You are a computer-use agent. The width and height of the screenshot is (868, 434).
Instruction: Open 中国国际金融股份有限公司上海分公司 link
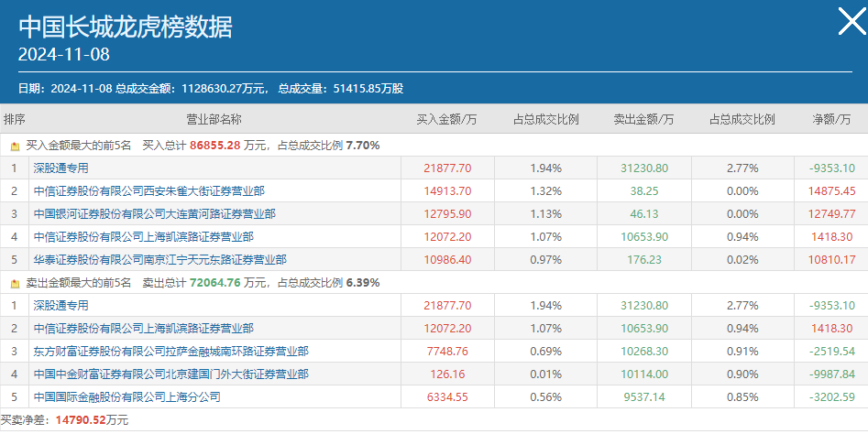tap(126, 397)
